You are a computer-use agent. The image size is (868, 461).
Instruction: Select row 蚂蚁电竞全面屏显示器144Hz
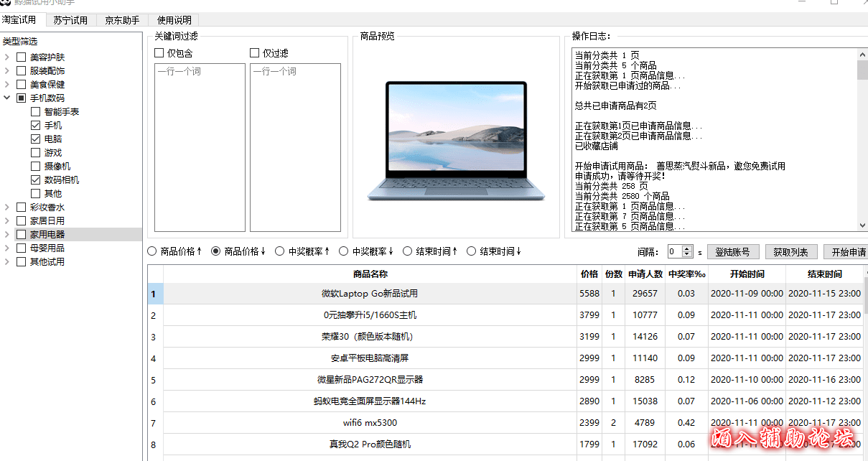505,401
